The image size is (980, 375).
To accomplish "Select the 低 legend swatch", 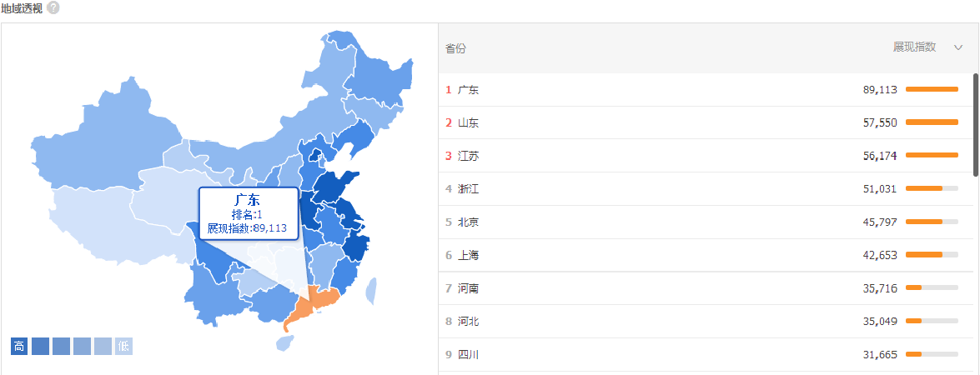I will click(123, 347).
